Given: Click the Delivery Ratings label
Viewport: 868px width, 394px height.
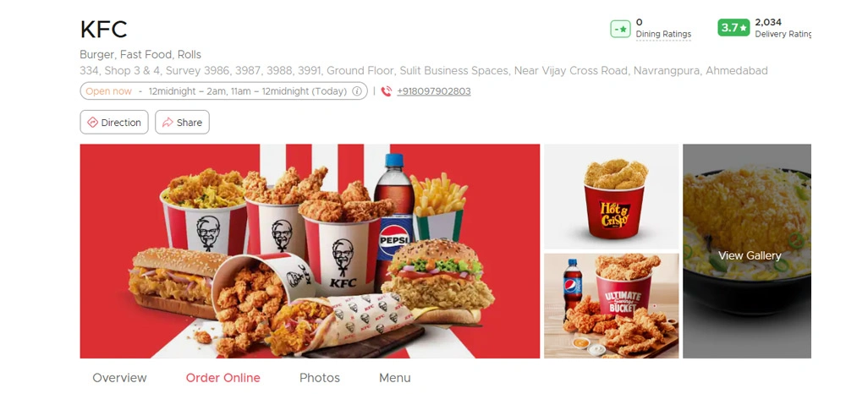Looking at the screenshot, I should point(783,35).
